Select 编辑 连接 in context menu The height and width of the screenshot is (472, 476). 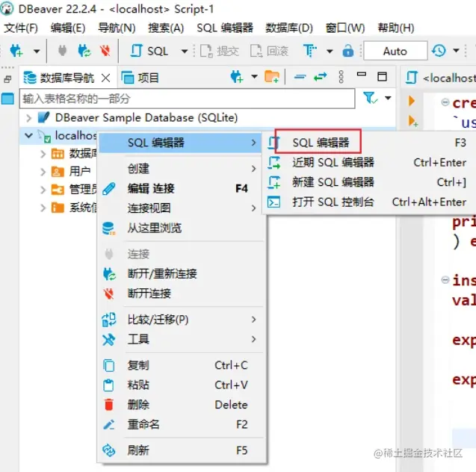click(x=182, y=188)
